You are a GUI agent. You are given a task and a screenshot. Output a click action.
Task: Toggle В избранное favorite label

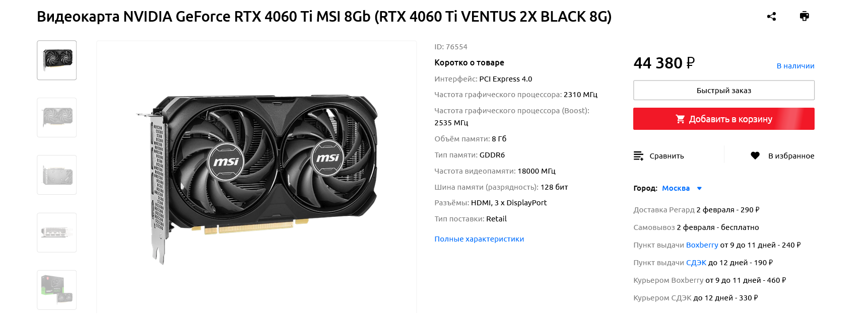point(791,156)
